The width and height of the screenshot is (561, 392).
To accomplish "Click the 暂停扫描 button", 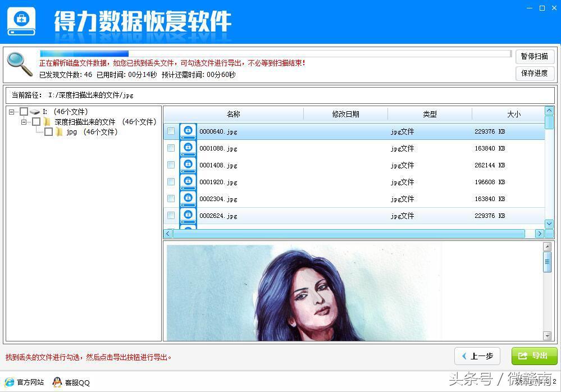I will click(x=534, y=57).
